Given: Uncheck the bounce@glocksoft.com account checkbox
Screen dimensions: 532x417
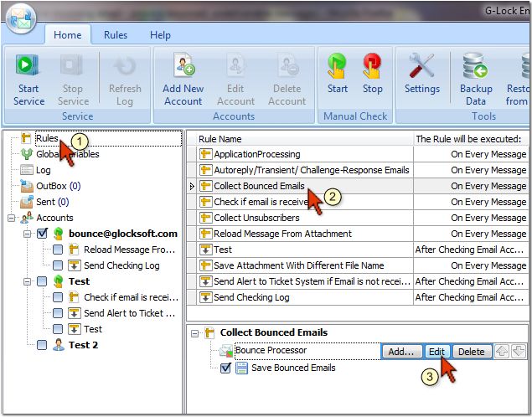Looking at the screenshot, I should click(x=42, y=234).
